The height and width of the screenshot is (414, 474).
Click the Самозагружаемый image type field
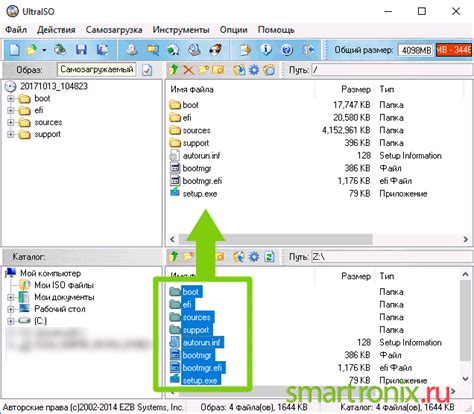point(97,70)
